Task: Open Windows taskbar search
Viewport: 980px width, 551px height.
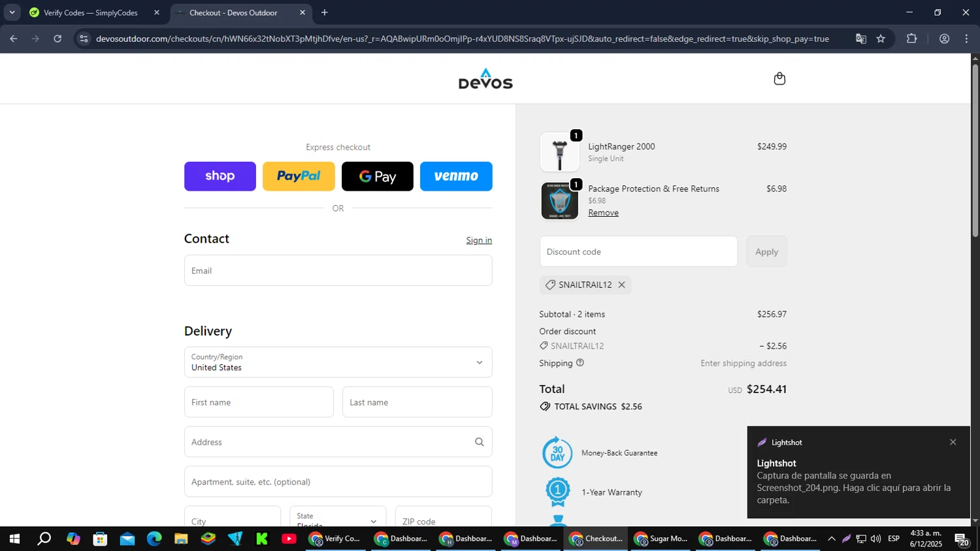Action: coord(44,539)
